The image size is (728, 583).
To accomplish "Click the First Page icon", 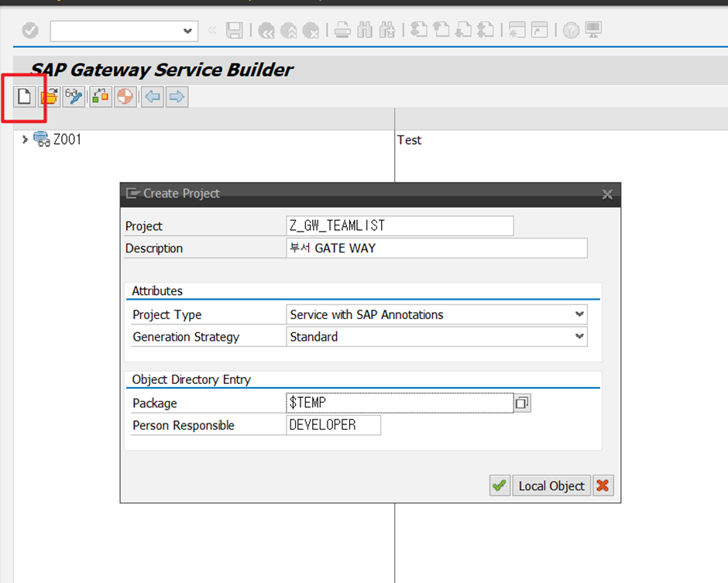I will click(419, 29).
